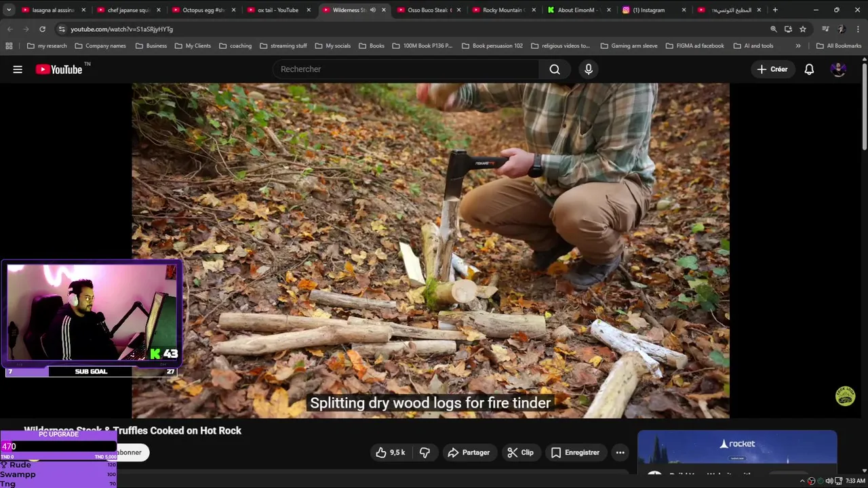Open the 'FIGMA ad facebook' bookmark folder
The image size is (868, 488).
coord(694,45)
